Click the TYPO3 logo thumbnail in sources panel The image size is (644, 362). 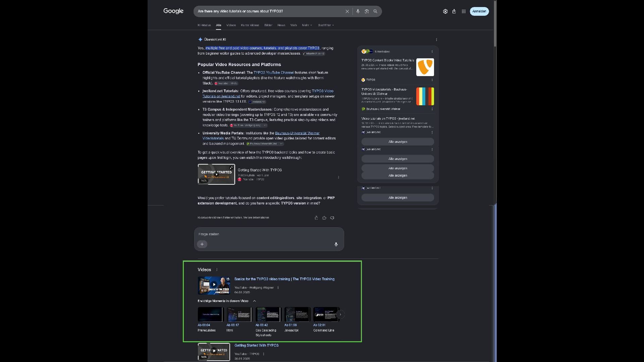pos(425,67)
